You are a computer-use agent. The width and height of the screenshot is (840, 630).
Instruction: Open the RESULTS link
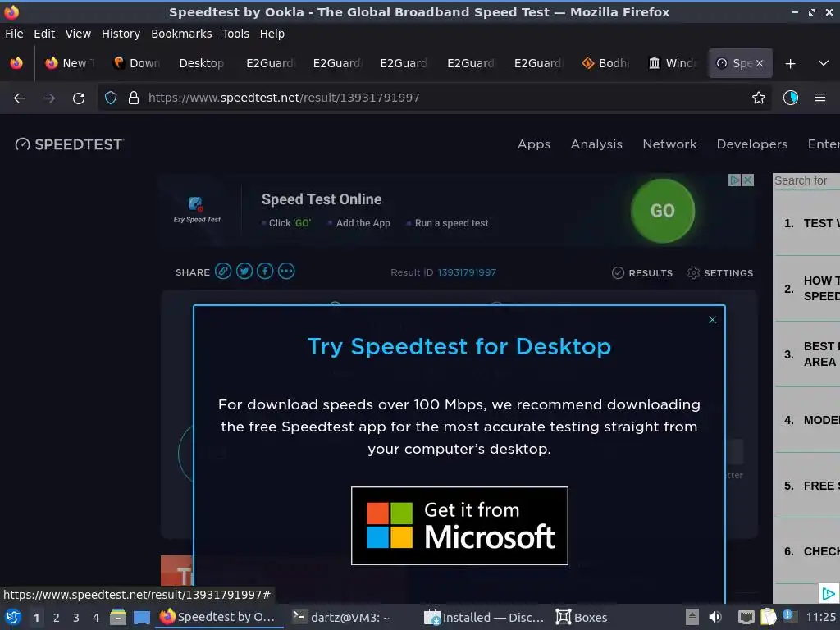[x=642, y=273]
